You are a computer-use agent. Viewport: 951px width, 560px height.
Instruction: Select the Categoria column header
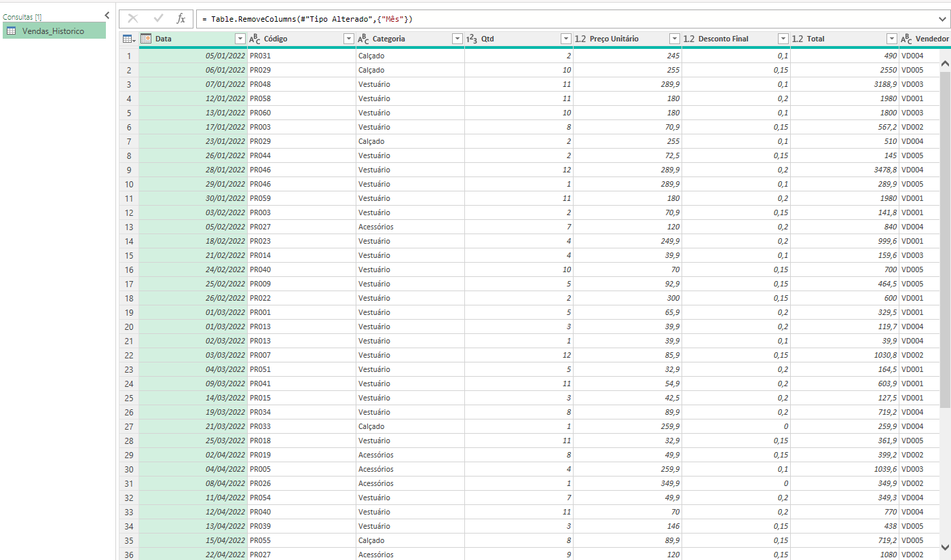pos(410,39)
